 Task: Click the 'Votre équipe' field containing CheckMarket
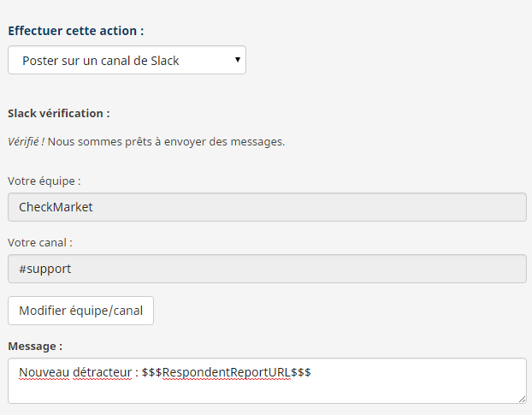267,207
